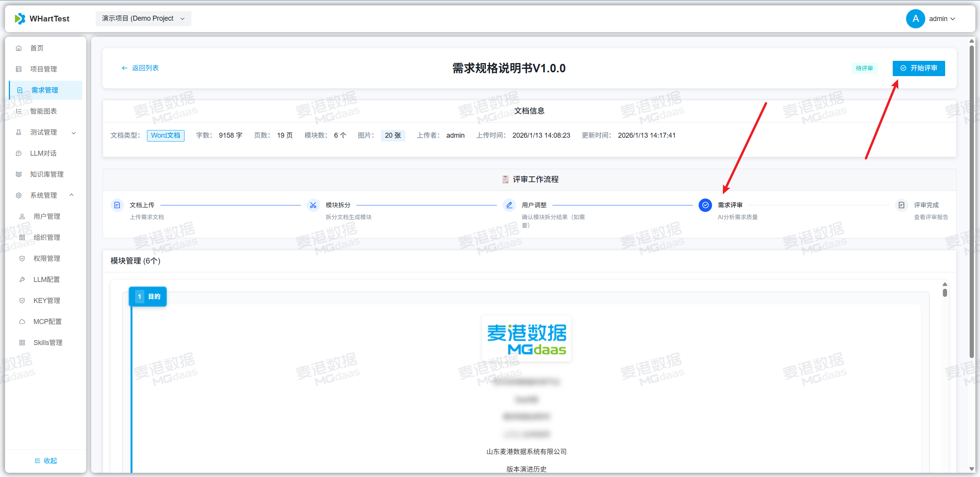Open the 智能图表 menu item
This screenshot has height=477, width=980.
pos(43,111)
